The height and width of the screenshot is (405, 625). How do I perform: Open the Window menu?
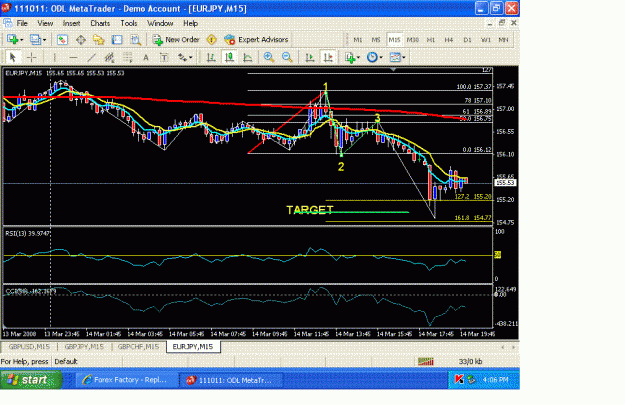click(x=160, y=24)
